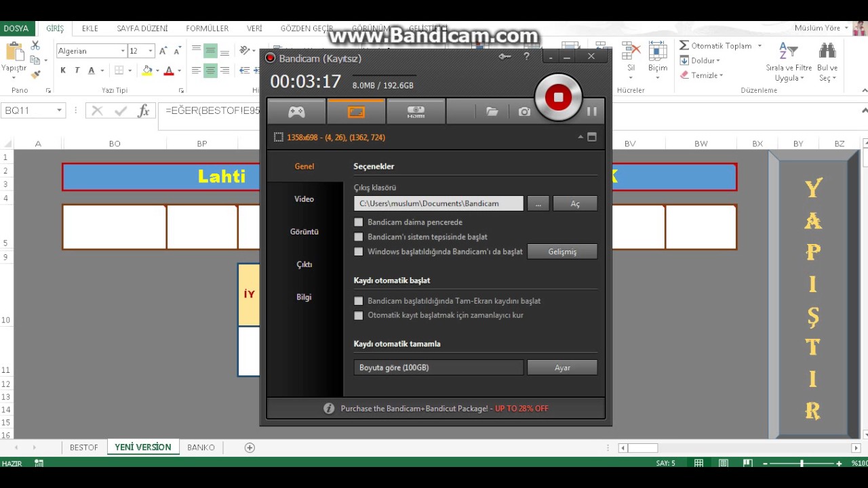The image size is (868, 488).
Task: Click Excel Cut scissors icon
Action: [35, 46]
